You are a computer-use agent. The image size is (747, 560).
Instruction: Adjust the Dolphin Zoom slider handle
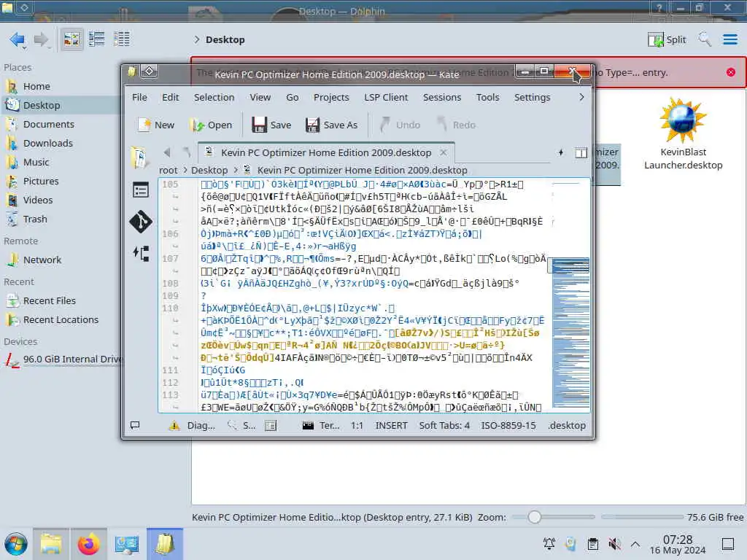point(535,517)
